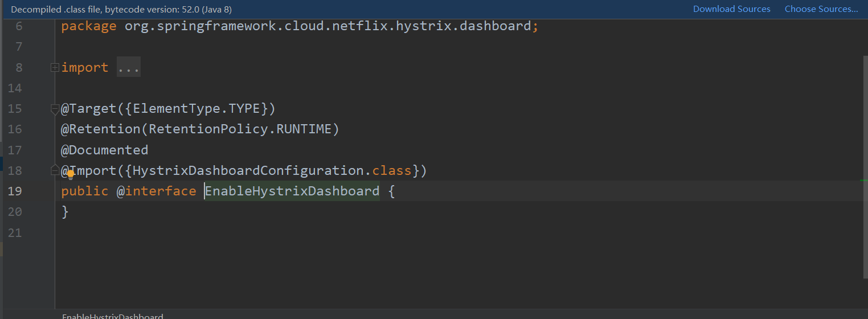Image resolution: width=868 pixels, height=319 pixels.
Task: Click line number 21 in gutter
Action: pyautogui.click(x=15, y=232)
